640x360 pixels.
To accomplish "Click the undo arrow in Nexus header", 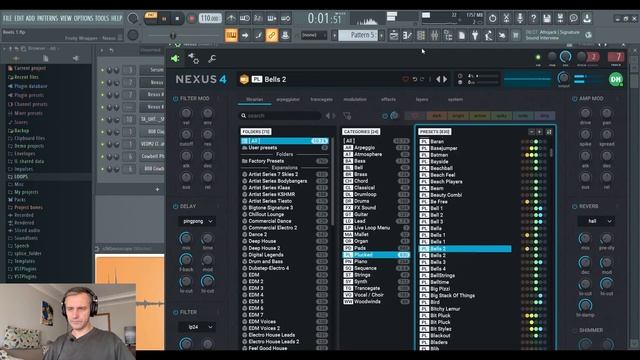I will pos(415,79).
